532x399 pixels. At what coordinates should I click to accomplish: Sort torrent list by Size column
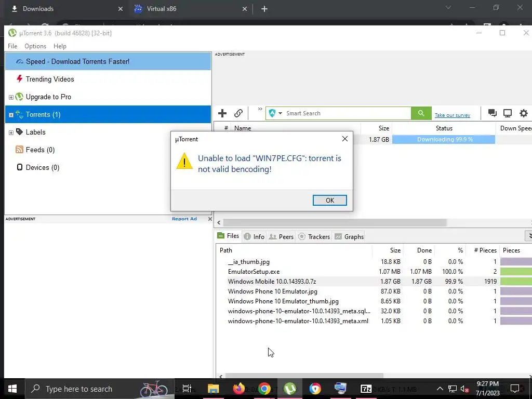tap(376, 128)
